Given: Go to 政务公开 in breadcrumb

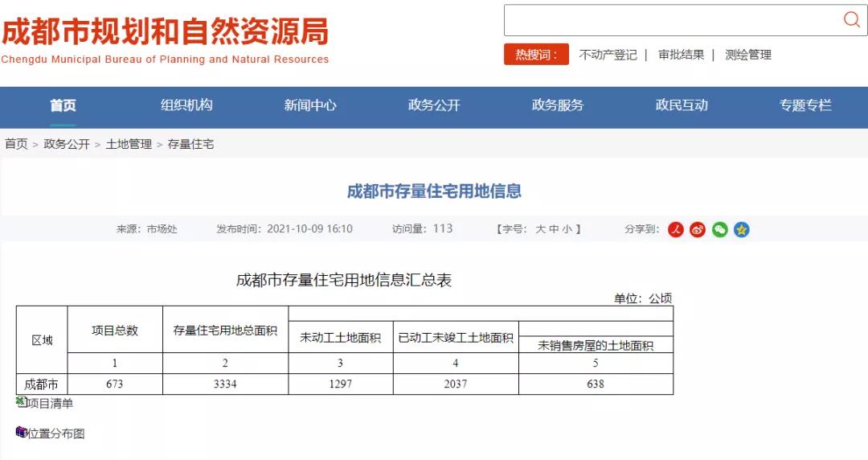Looking at the screenshot, I should [x=67, y=144].
